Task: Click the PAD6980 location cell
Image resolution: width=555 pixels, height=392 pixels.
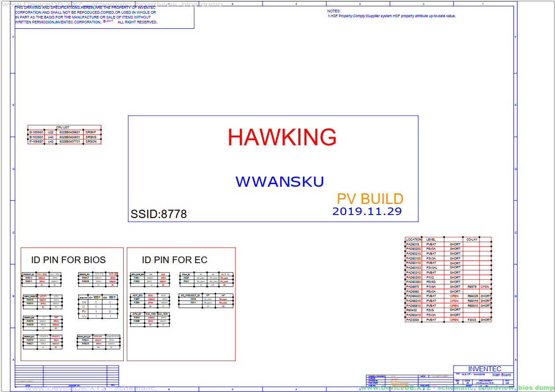Action: 413,292
